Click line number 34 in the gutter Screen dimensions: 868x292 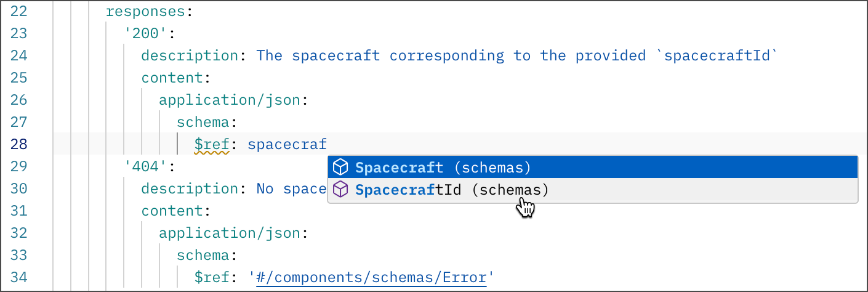tap(19, 278)
